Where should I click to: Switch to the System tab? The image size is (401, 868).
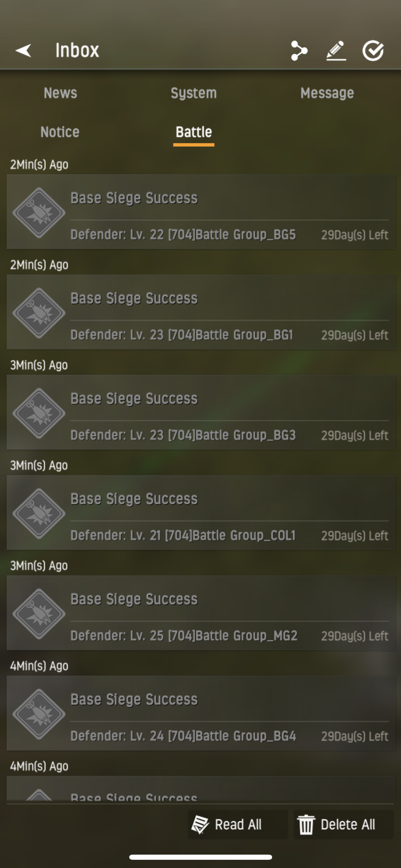click(194, 93)
